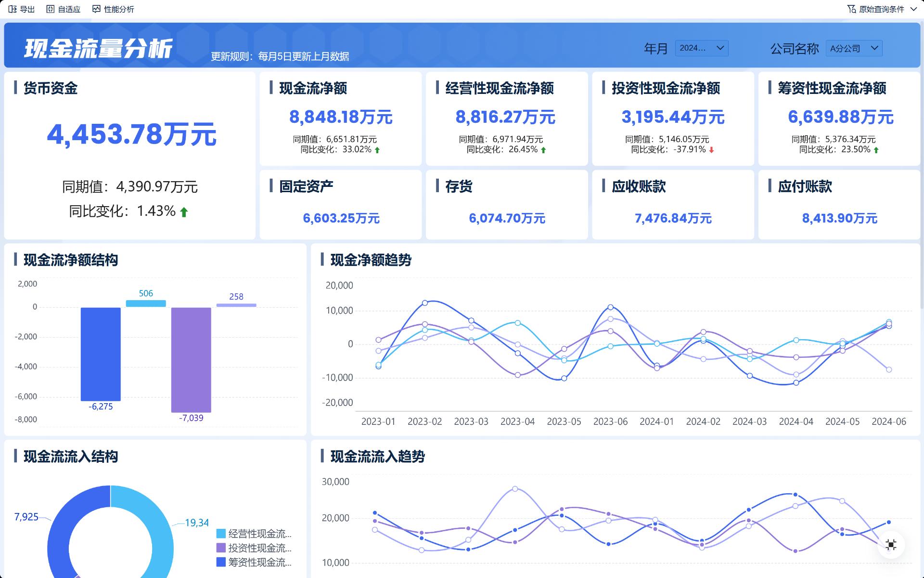
Task: Click the fullscreen icon at bottom right
Action: pos(891,544)
